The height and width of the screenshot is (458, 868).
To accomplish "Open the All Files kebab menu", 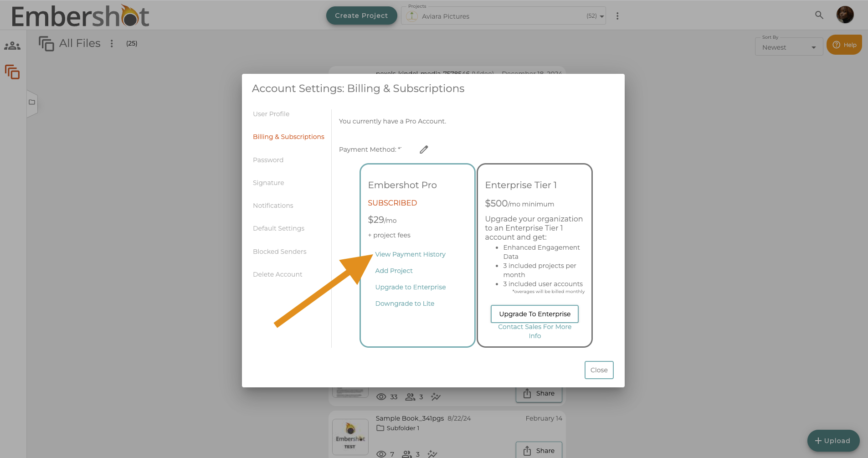I will click(x=112, y=43).
